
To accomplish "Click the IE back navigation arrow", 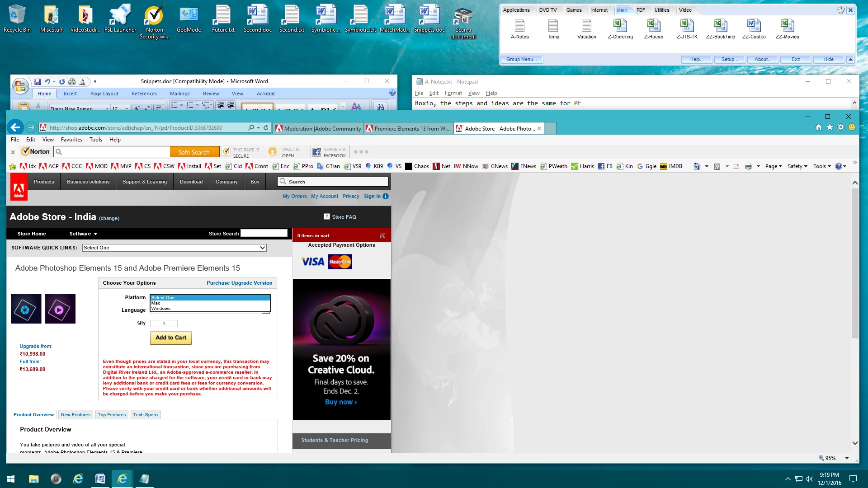I will 15,127.
